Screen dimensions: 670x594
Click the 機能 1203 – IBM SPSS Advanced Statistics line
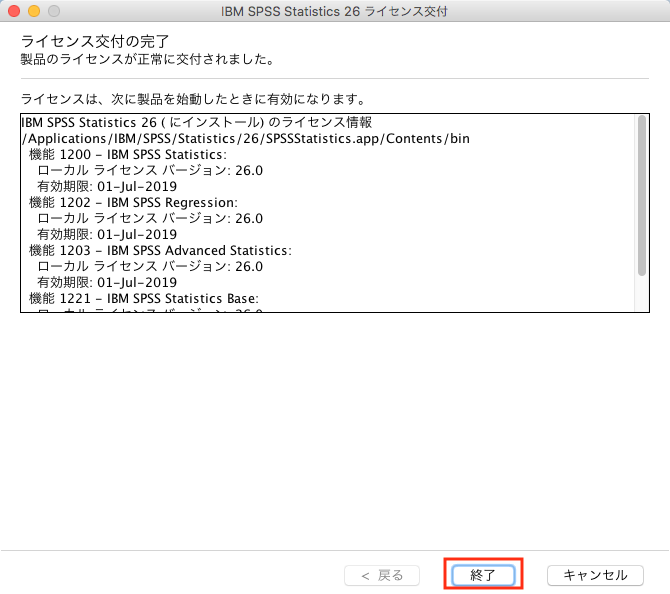tap(160, 250)
